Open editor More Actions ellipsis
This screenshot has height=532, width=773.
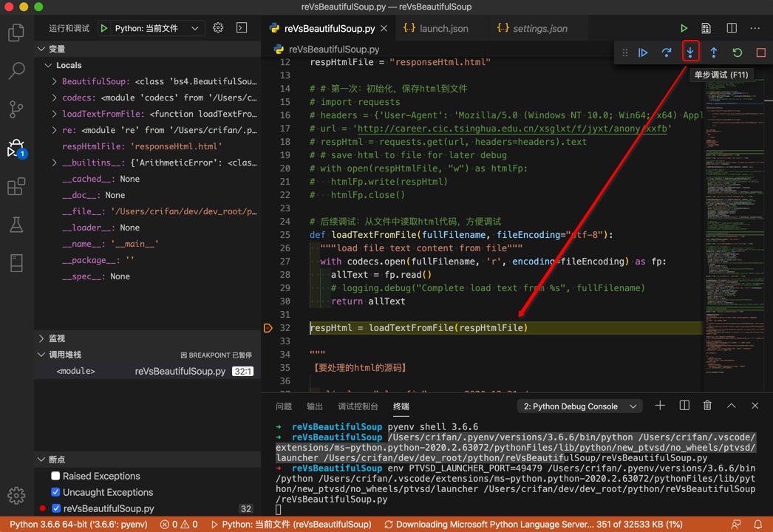point(755,28)
